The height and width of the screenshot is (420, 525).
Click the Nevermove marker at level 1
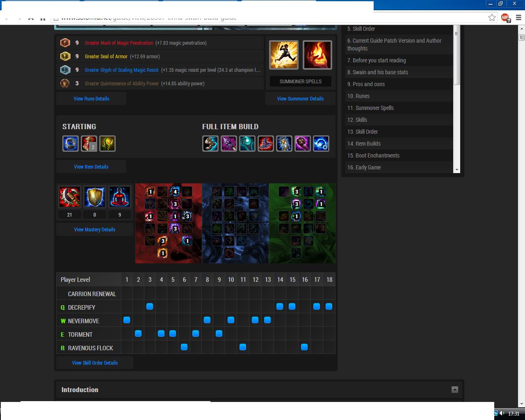click(x=127, y=320)
